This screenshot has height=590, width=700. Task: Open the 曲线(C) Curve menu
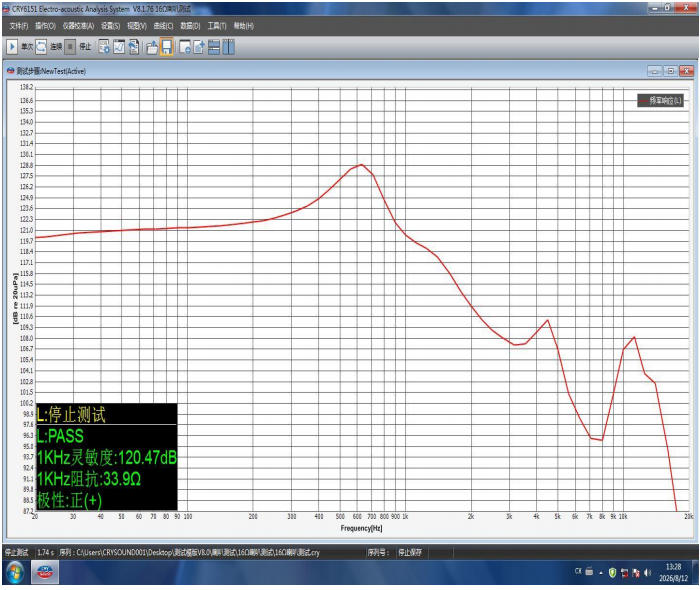pos(163,26)
